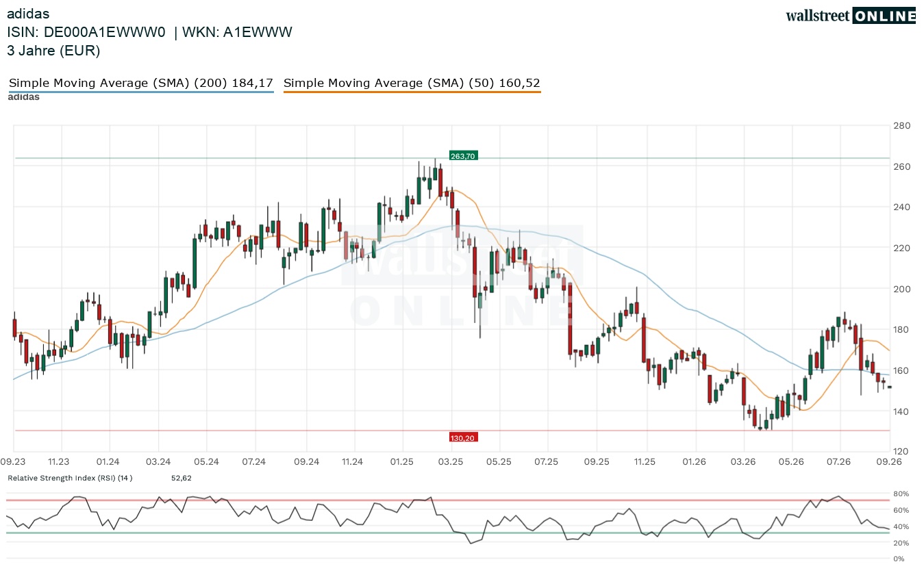Click the wallstreet ONLINE logo

tap(851, 16)
